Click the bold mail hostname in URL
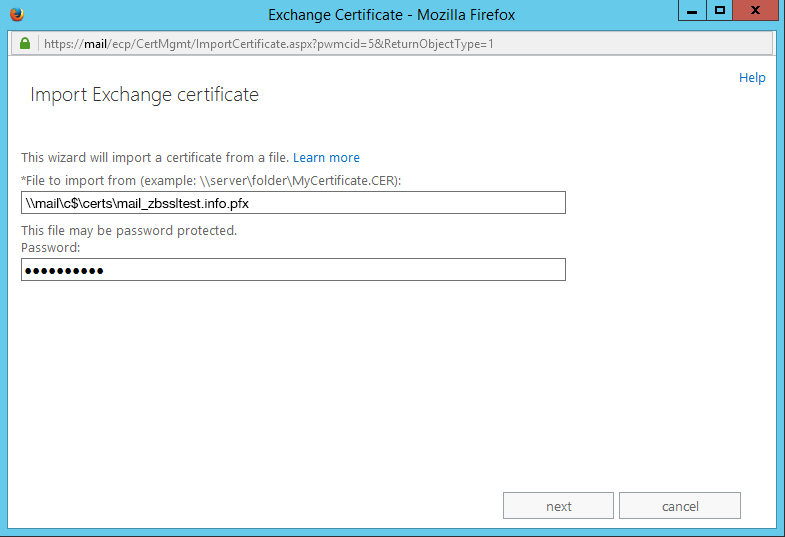The width and height of the screenshot is (785, 537). (x=95, y=44)
